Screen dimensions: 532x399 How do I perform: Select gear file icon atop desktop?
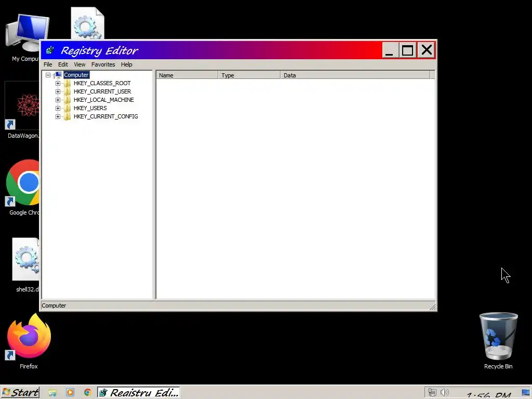87,23
